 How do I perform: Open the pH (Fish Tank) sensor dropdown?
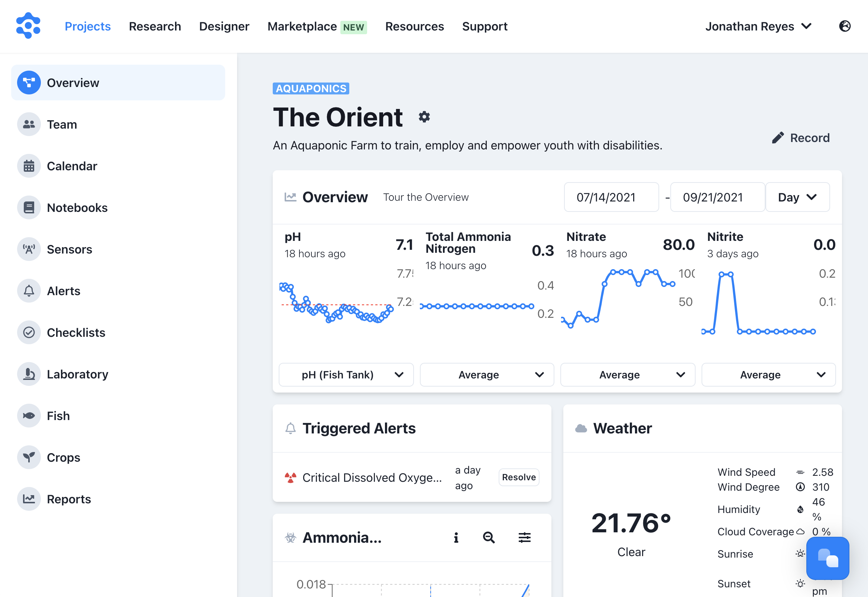coord(346,374)
